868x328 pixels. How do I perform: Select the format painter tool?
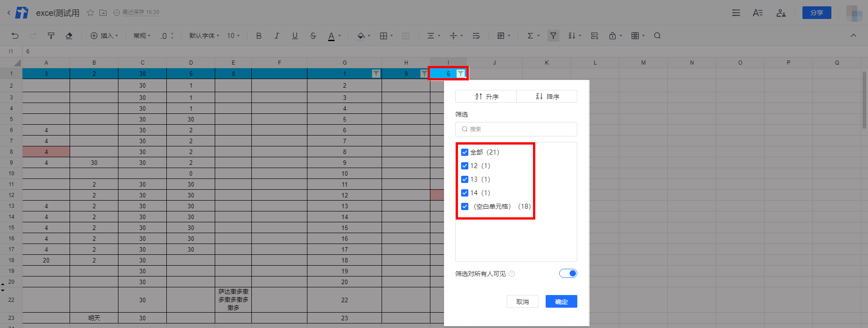(x=51, y=36)
